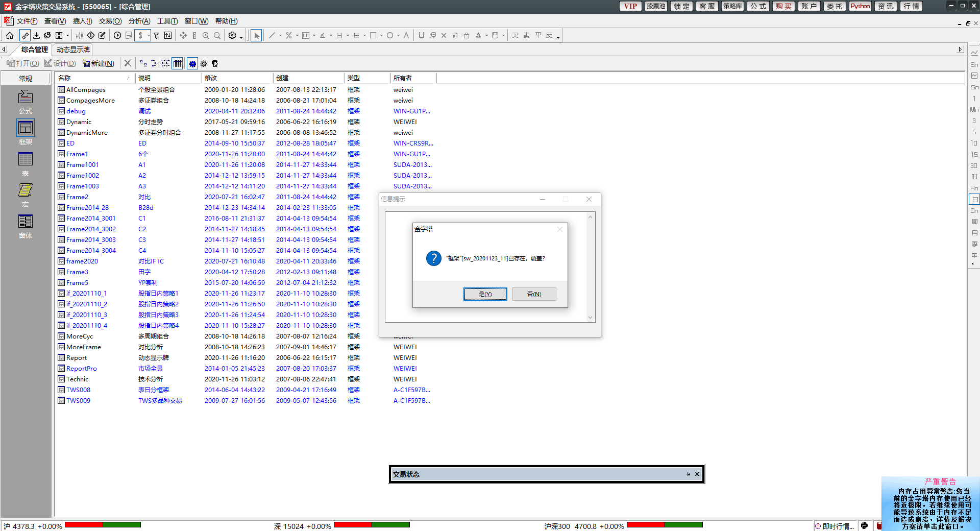Image resolution: width=980 pixels, height=531 pixels.
Task: Expand the line drawing tool dropdown
Action: pos(280,36)
